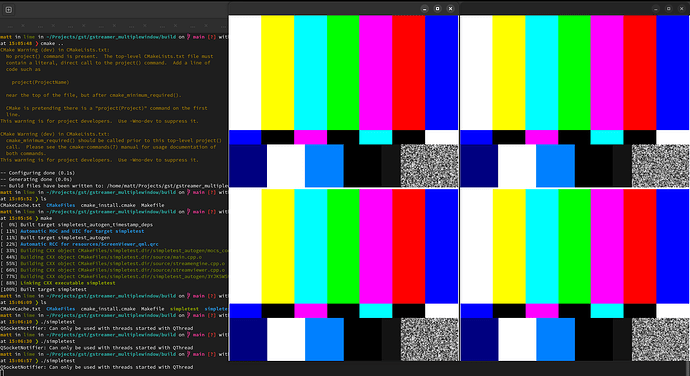Click the CMakeFiles directory name in first ls output

(x=61, y=205)
